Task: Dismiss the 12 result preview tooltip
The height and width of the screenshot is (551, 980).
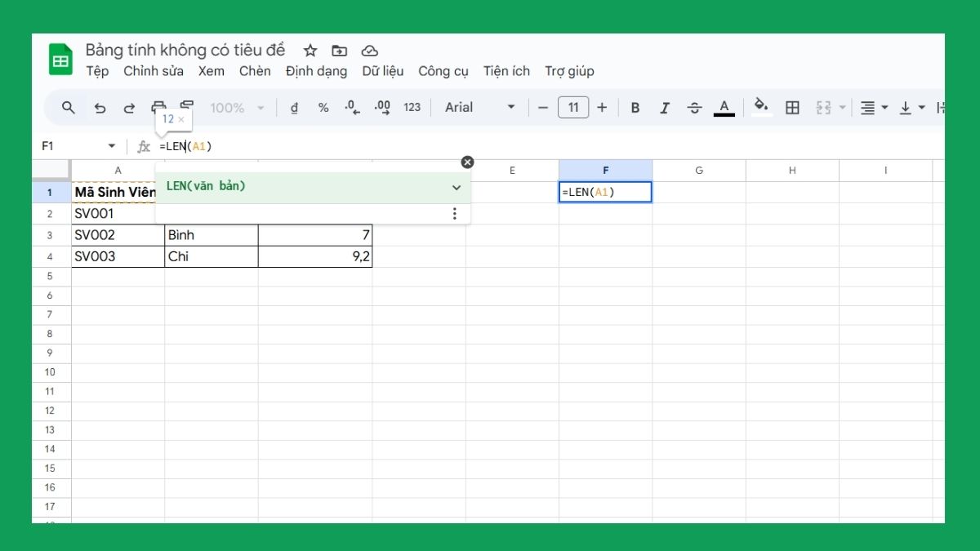Action: pos(181,119)
